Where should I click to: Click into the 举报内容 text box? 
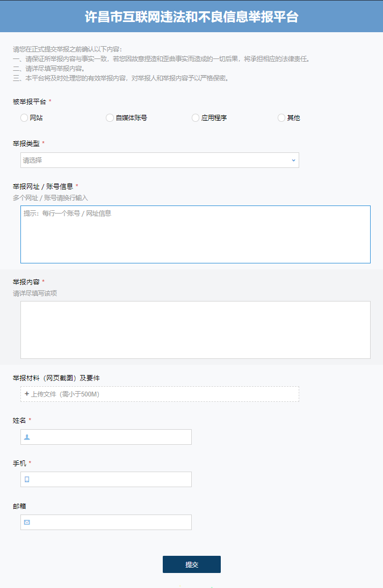tap(195, 329)
